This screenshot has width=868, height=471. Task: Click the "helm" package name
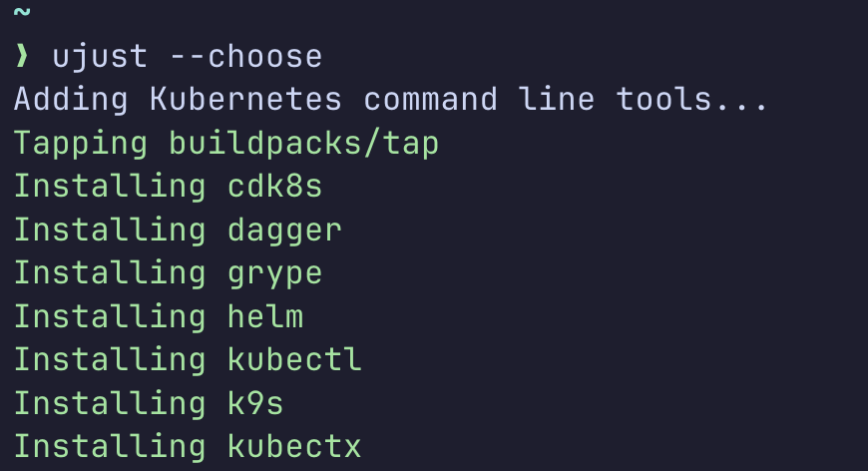265,316
